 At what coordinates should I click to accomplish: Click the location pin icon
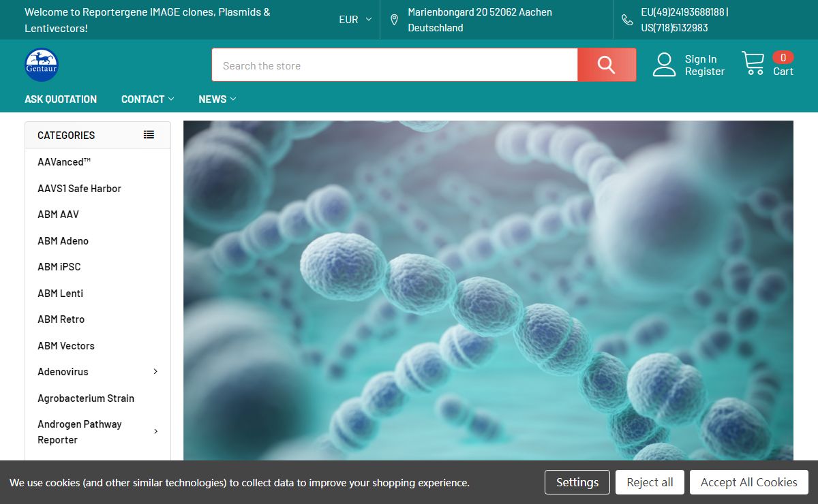(x=394, y=20)
